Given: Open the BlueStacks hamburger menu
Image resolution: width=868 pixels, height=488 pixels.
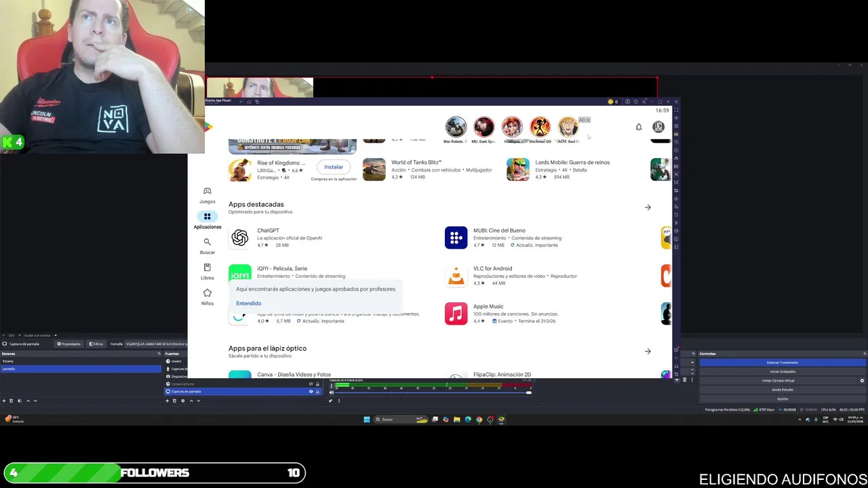Looking at the screenshot, I should (644, 102).
